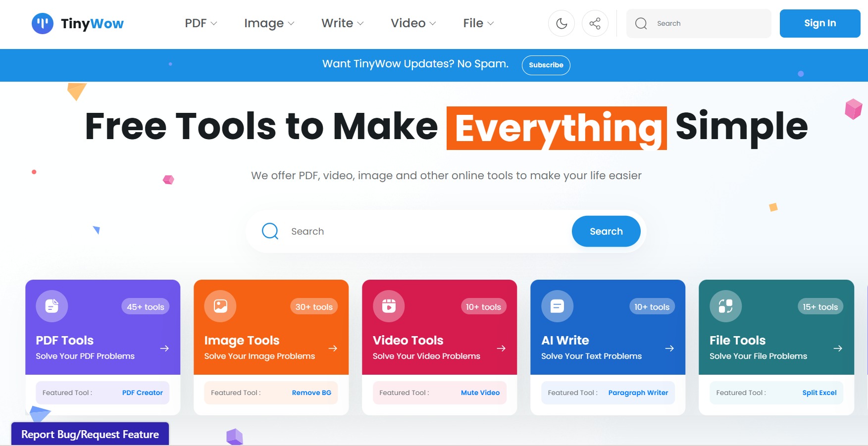Click the magnifier icon in header search
Image resolution: width=868 pixels, height=446 pixels.
(x=641, y=23)
